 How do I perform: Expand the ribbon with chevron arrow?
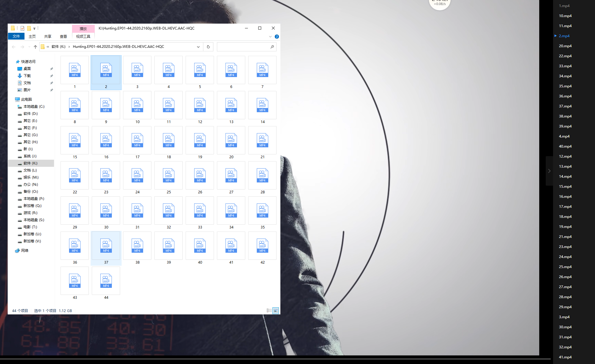coord(270,37)
